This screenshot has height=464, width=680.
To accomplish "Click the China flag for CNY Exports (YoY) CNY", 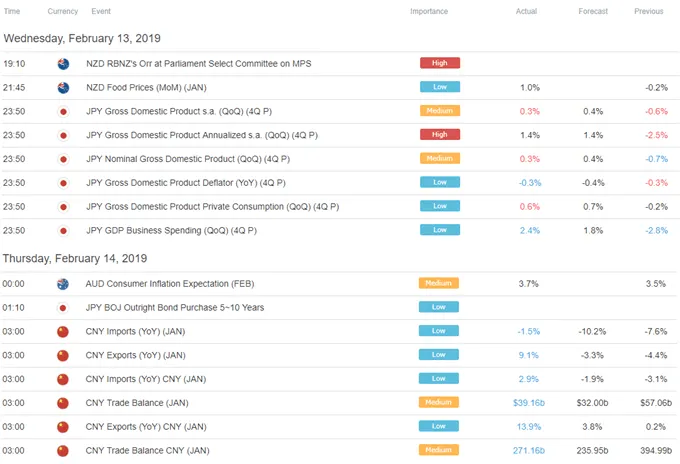I will [63, 427].
